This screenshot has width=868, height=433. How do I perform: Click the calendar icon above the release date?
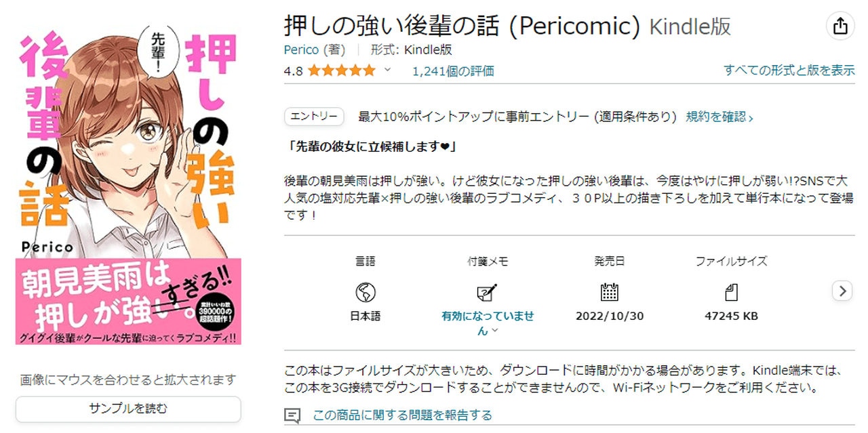tap(609, 293)
